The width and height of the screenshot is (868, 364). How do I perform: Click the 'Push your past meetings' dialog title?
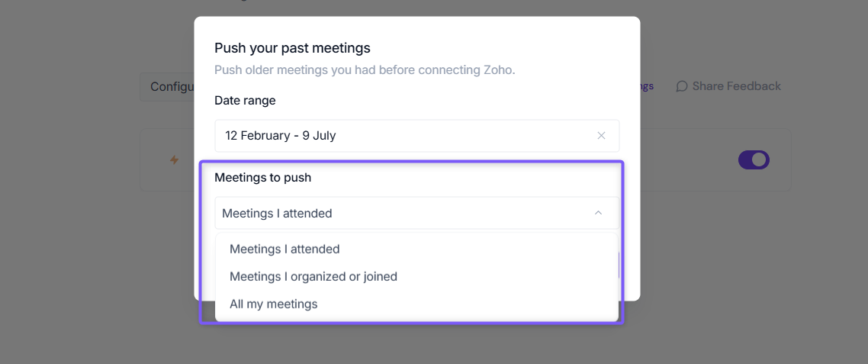pyautogui.click(x=292, y=48)
